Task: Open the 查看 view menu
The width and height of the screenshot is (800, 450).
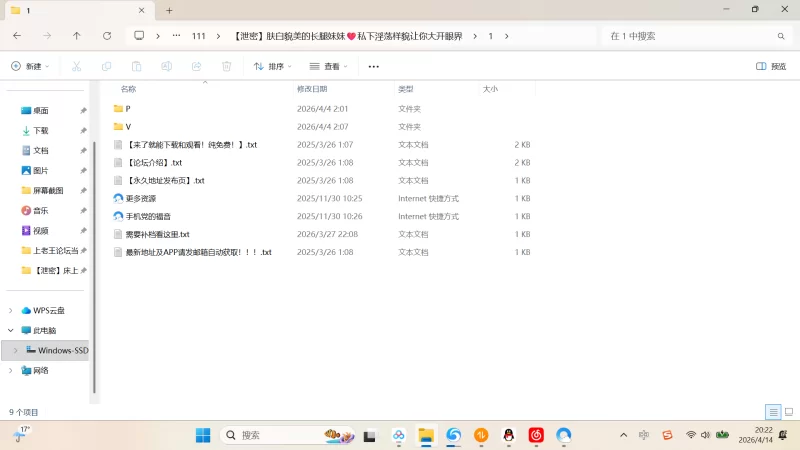Action: [x=329, y=66]
